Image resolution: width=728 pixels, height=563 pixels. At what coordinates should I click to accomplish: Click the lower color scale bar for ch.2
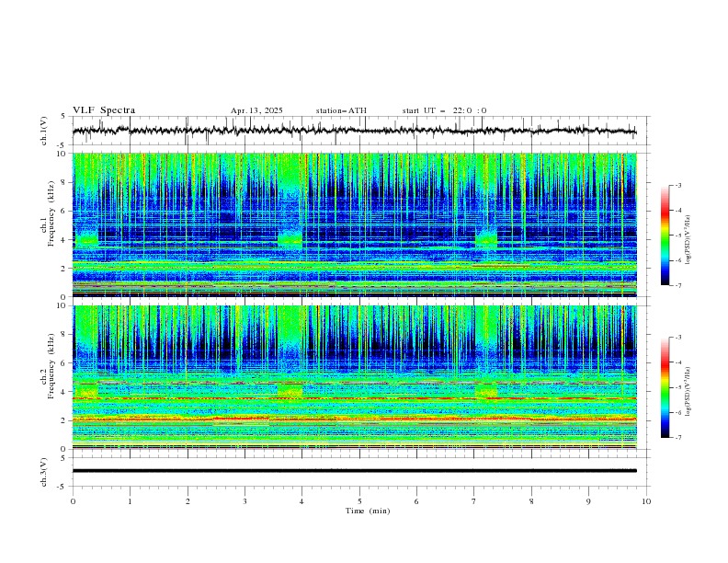click(x=665, y=387)
